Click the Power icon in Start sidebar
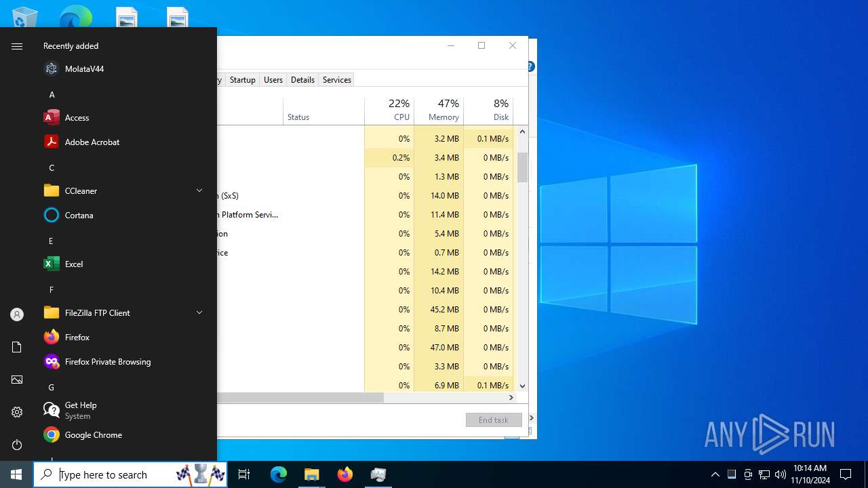The height and width of the screenshot is (488, 868). [x=17, y=445]
